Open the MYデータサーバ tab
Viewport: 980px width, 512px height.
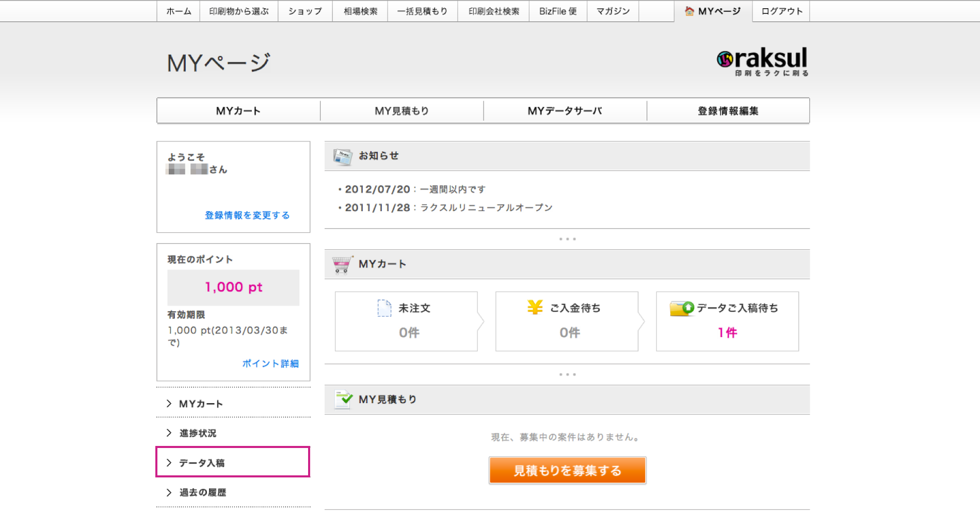click(565, 111)
